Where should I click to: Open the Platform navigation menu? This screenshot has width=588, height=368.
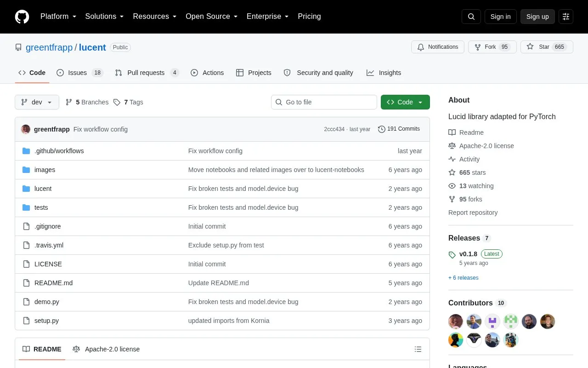(58, 17)
